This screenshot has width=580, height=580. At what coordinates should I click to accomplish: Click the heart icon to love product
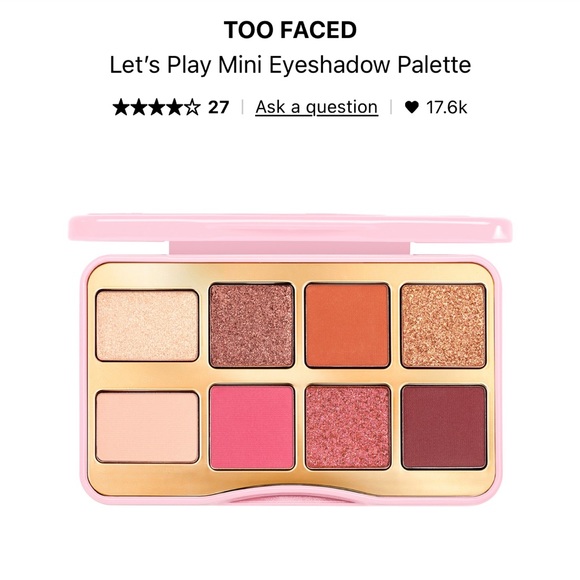[411, 107]
